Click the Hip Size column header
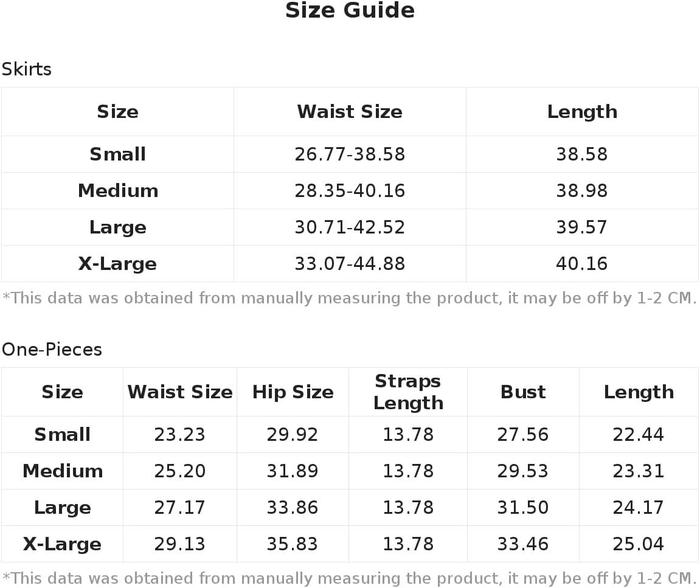This screenshot has width=700, height=588. 293,392
